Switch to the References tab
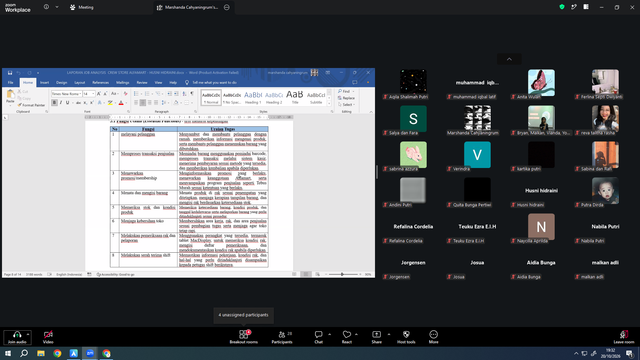640x360 pixels. pos(100,82)
